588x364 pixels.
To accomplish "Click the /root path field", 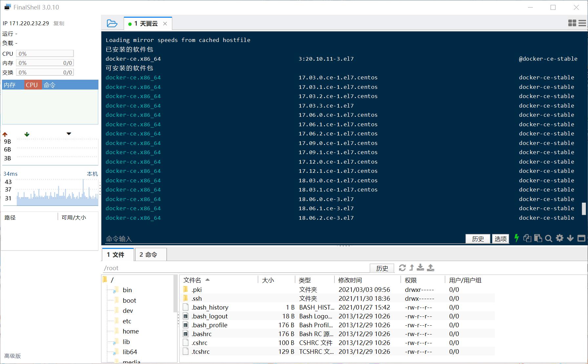I will point(236,268).
